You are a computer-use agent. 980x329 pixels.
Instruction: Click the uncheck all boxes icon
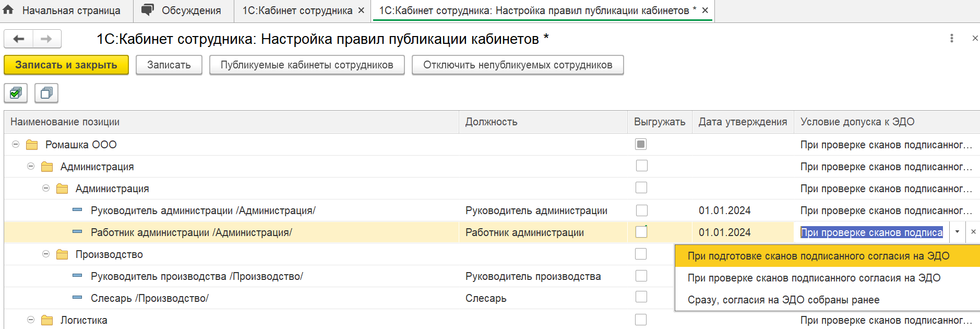[46, 93]
